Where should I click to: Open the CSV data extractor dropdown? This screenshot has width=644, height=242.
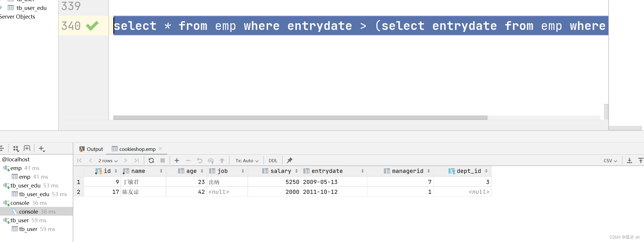point(610,160)
